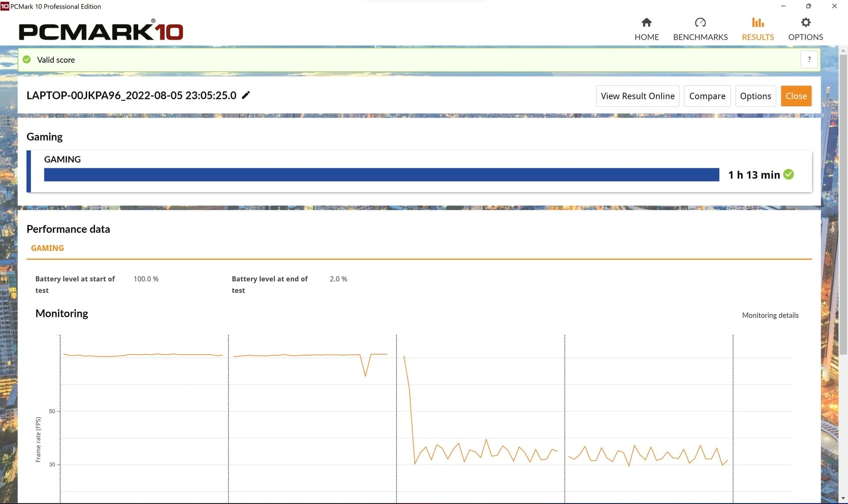Open Monitoring details
The height and width of the screenshot is (504, 848).
pyautogui.click(x=770, y=315)
